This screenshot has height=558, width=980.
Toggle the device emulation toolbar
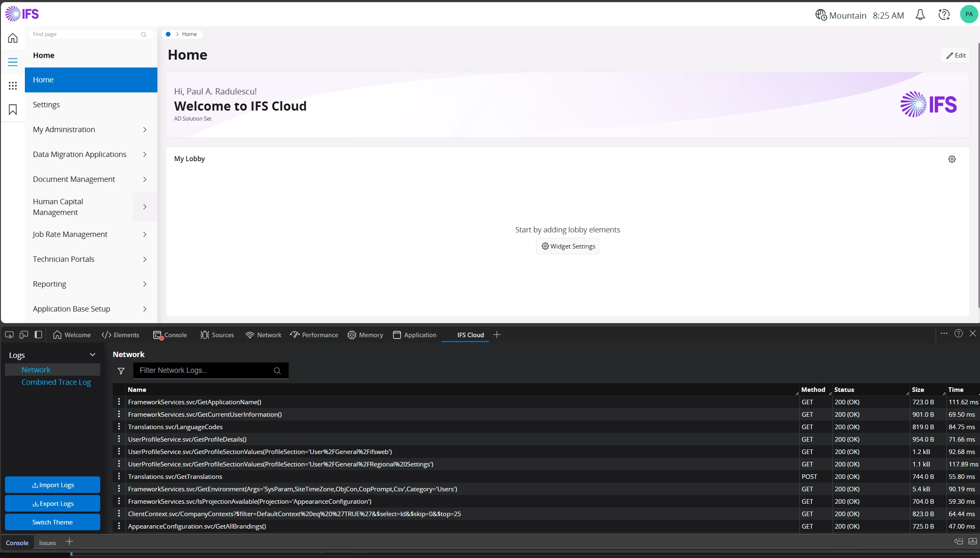(24, 335)
